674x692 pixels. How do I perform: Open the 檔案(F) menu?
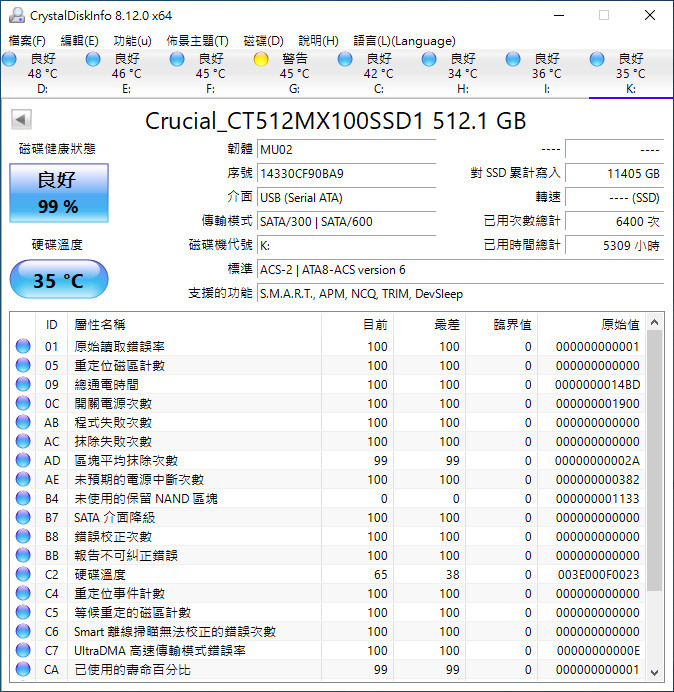tap(27, 41)
